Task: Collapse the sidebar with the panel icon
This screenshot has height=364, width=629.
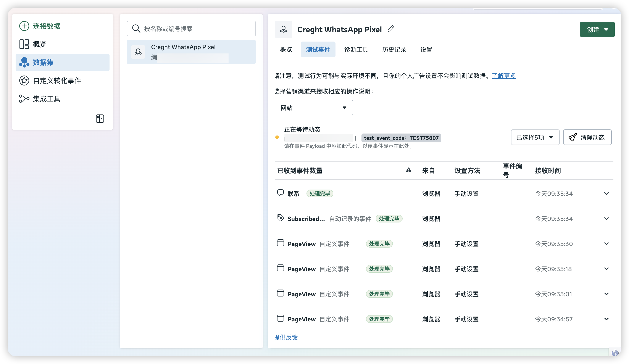Action: coord(100,119)
